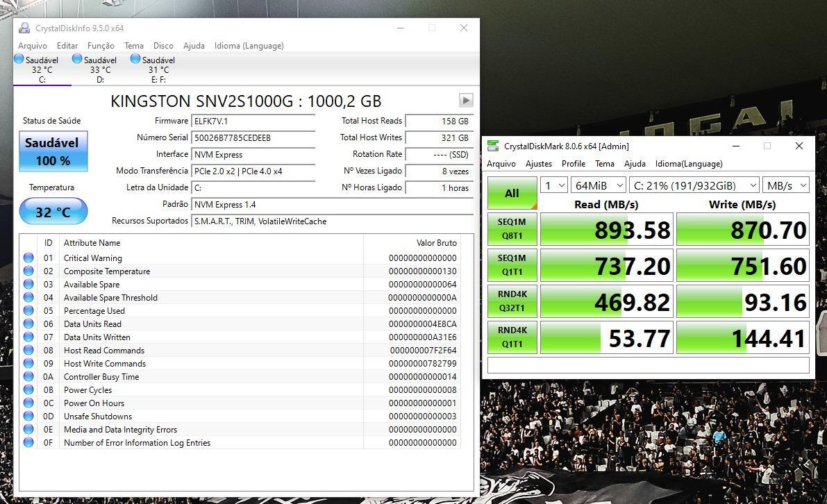The image size is (827, 504).
Task: Click the Saudável 100 % health status button
Action: pos(53,151)
